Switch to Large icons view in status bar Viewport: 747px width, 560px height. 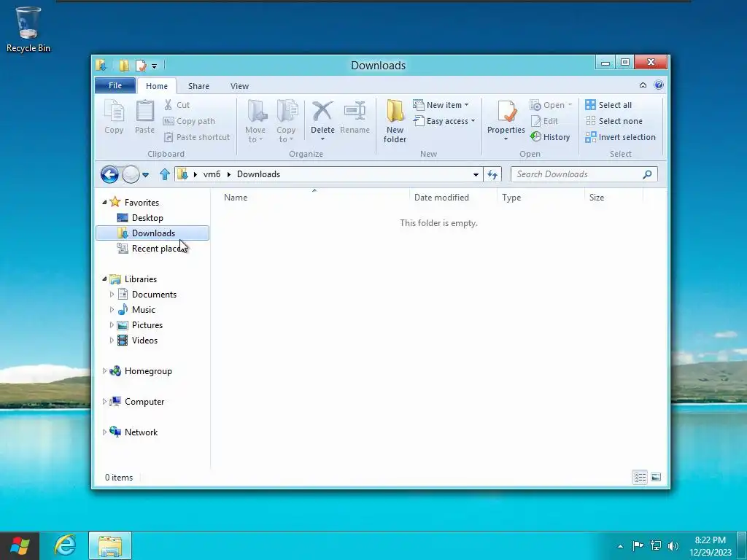tap(656, 477)
